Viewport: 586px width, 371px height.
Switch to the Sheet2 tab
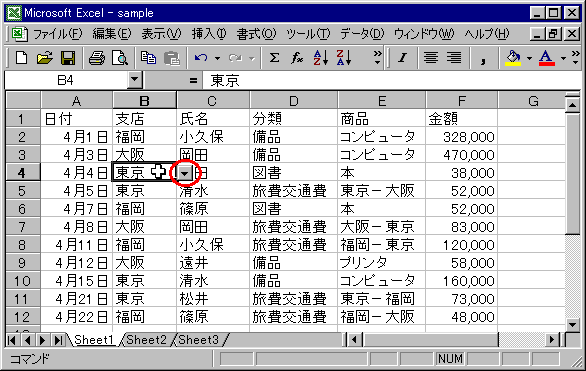click(x=146, y=340)
